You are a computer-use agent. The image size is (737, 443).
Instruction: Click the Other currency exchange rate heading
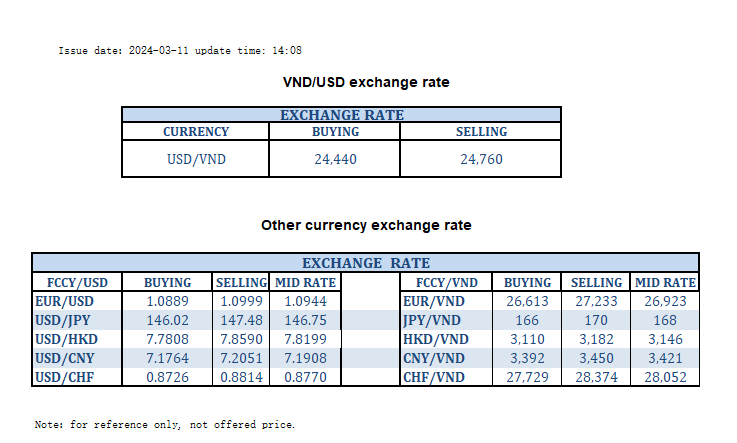point(366,226)
